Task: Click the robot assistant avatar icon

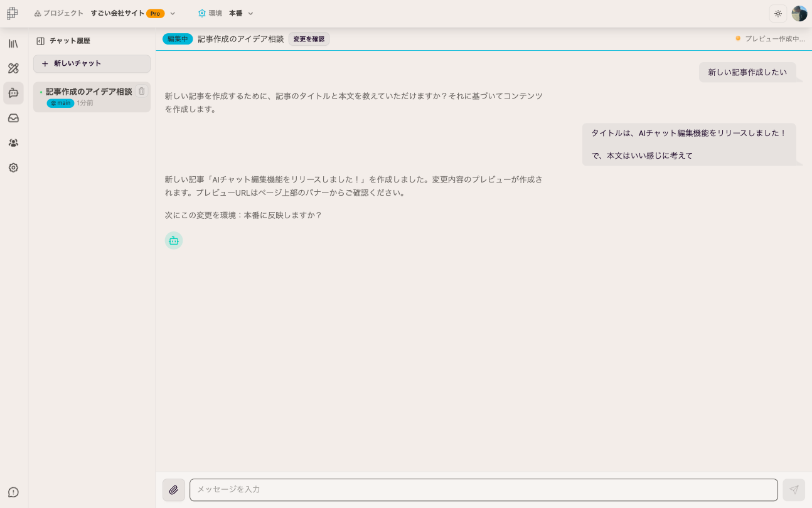Action: pyautogui.click(x=174, y=240)
